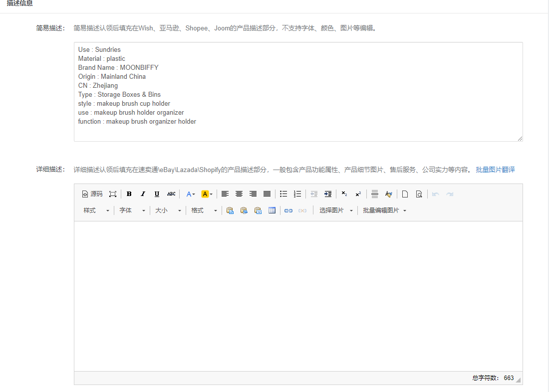Image resolution: width=549 pixels, height=392 pixels.
Task: Insert numbered list
Action: pyautogui.click(x=297, y=194)
